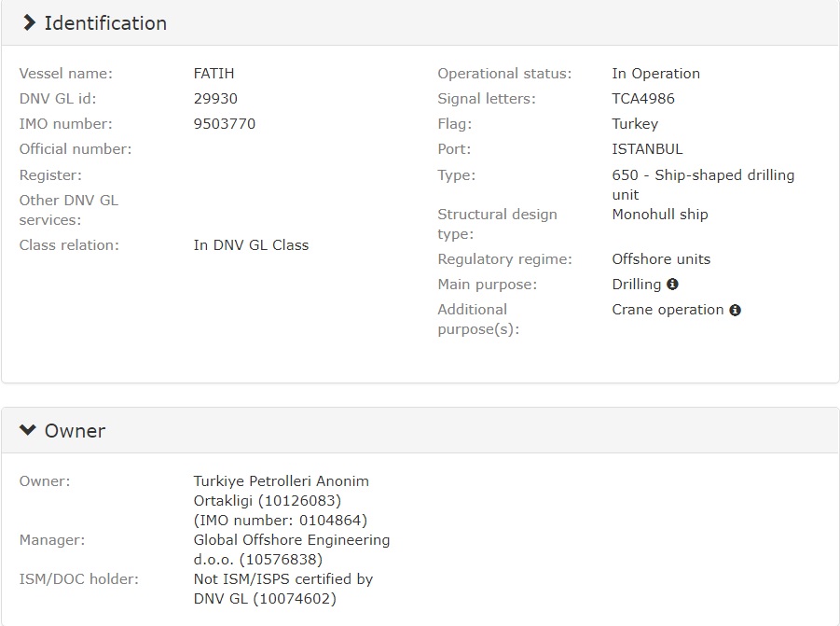
Task: Select the Monohull ship design type
Action: (660, 215)
